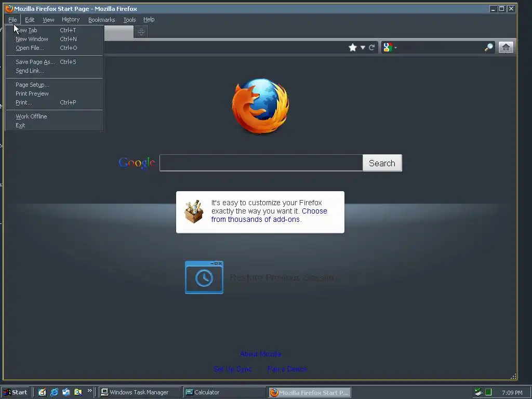Maximize the Firefox window
Screen dimensions: 532x399
(501, 9)
